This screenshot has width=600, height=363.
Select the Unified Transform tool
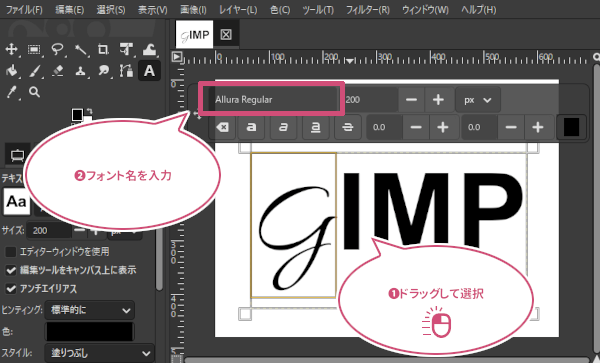pyautogui.click(x=126, y=49)
